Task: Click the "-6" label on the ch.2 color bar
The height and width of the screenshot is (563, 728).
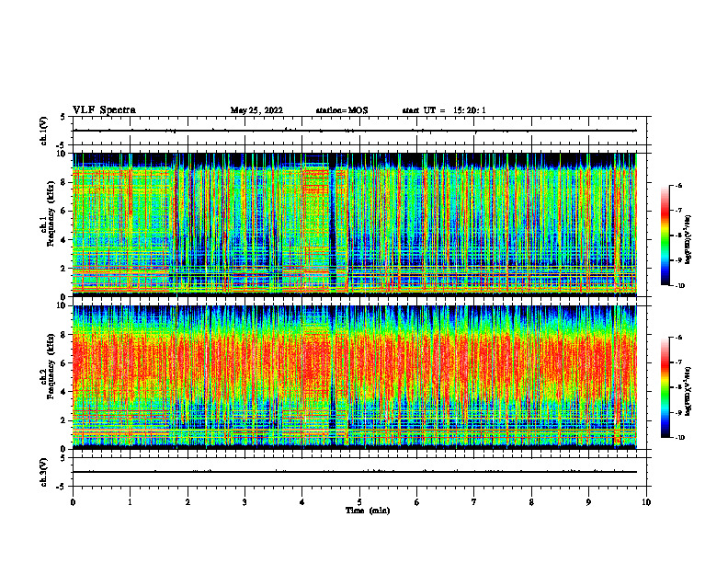Action: click(678, 338)
